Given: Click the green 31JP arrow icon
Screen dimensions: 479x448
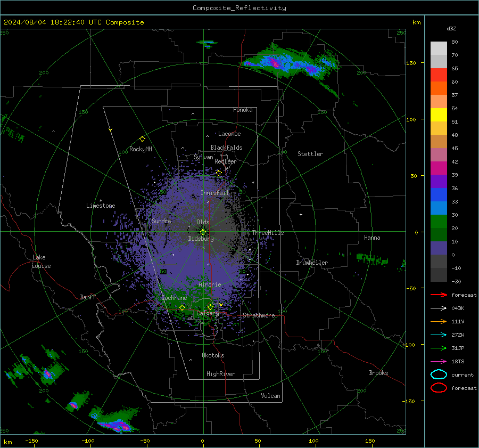Looking at the screenshot, I should (x=439, y=348).
